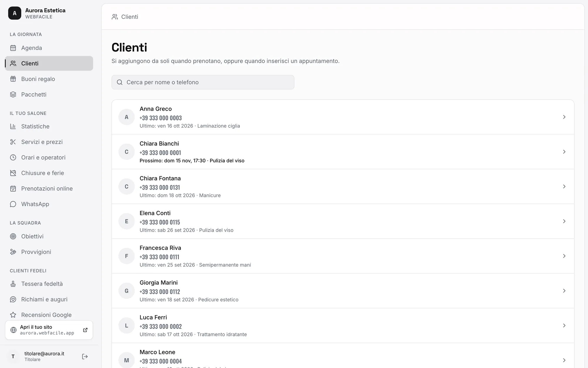The image size is (588, 368).
Task: Click the scissors icon for Servizi e prezzi
Action: tap(13, 142)
